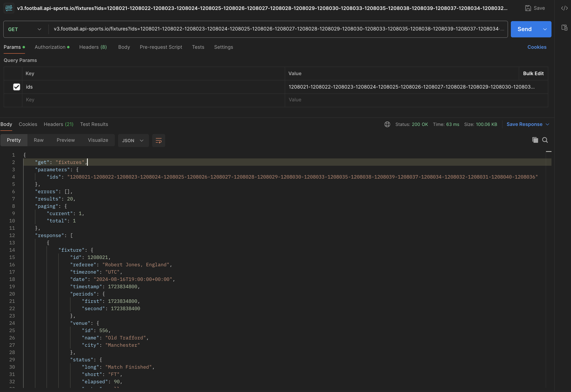Click the "elapsed": 90 line
Image resolution: width=571 pixels, height=392 pixels.
click(x=102, y=382)
